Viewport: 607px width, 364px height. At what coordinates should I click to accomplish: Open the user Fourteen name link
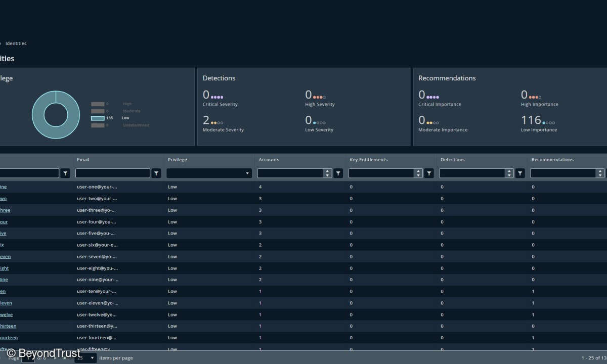tap(9, 338)
